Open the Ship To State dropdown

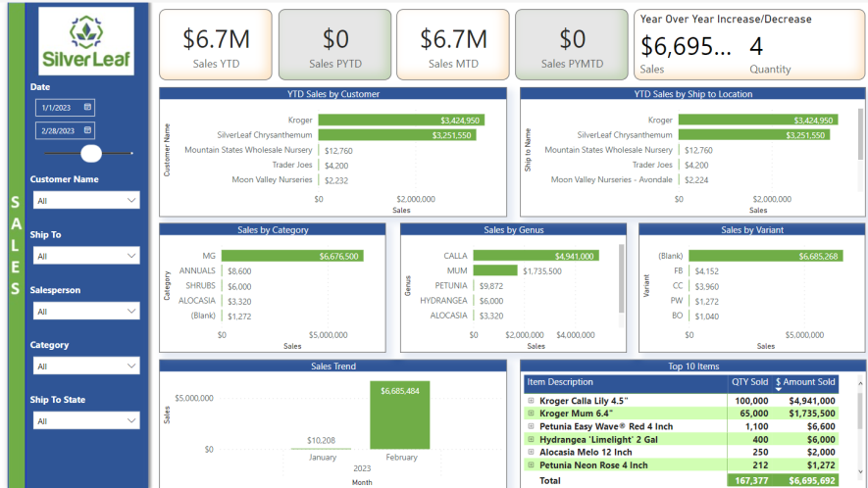click(x=86, y=420)
